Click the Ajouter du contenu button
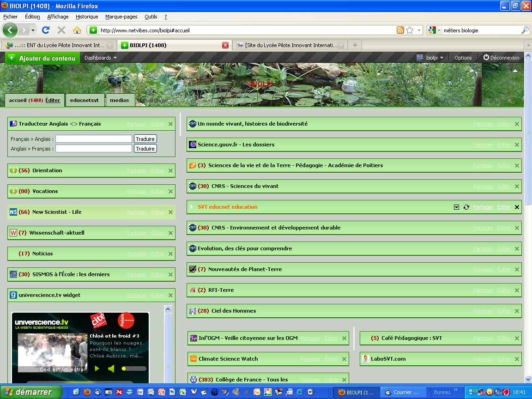This screenshot has width=532, height=399. pos(42,58)
